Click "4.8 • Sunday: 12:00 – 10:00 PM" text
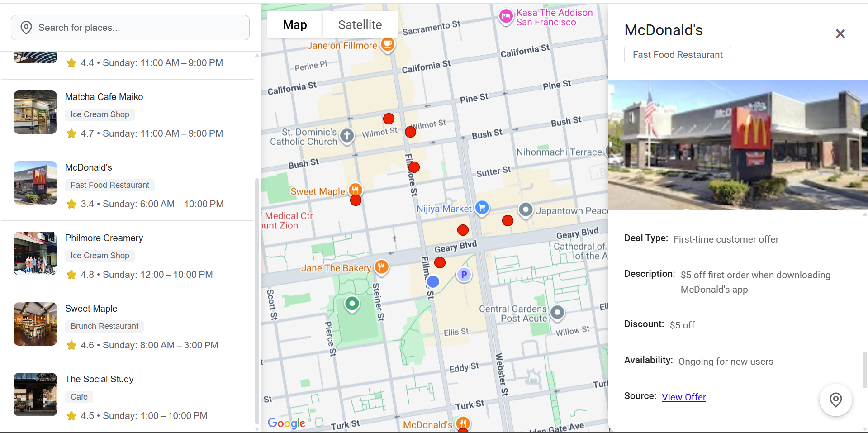 coord(147,275)
